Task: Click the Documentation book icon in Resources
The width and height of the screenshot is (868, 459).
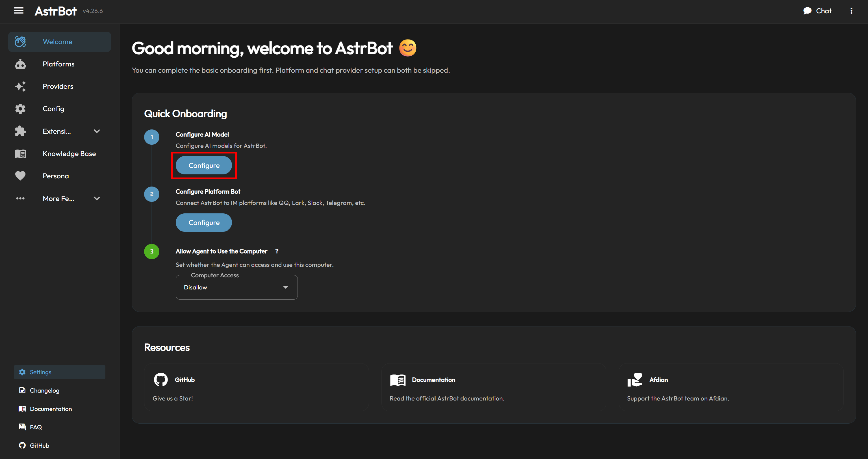Action: [398, 380]
